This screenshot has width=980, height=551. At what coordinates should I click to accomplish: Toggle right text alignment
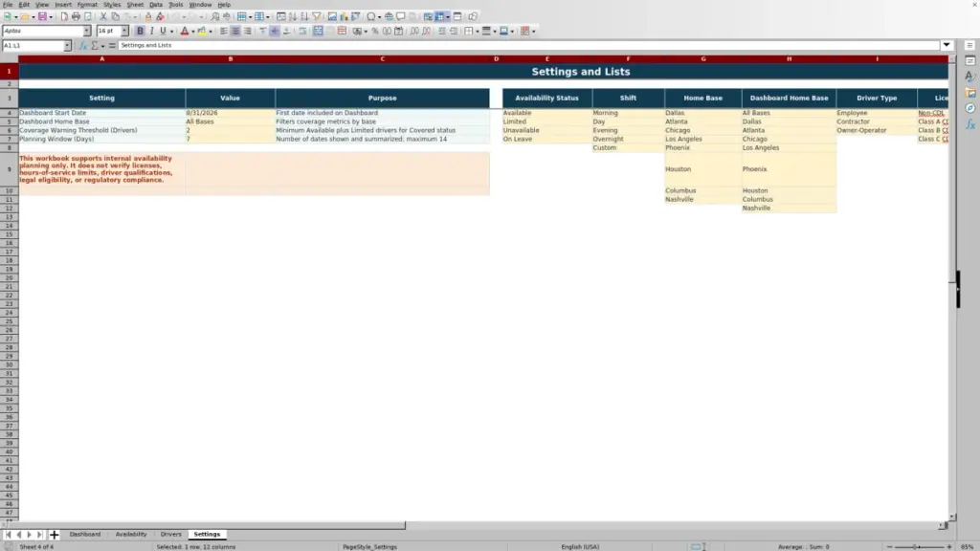pyautogui.click(x=248, y=32)
